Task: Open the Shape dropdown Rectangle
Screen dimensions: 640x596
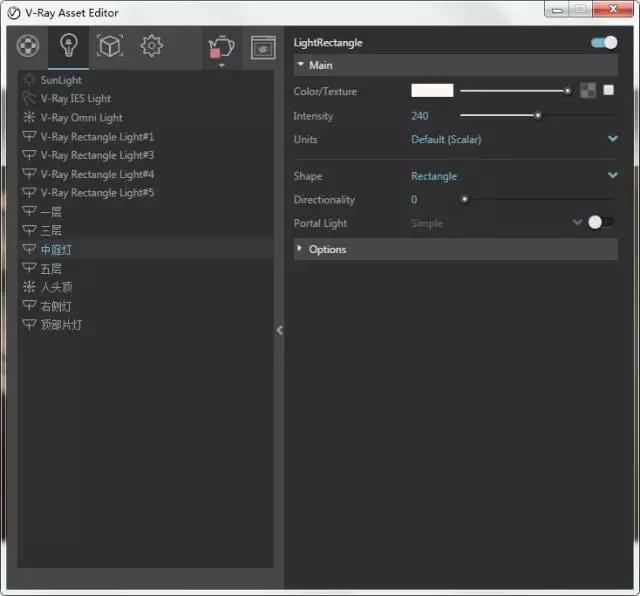Action: click(x=514, y=176)
